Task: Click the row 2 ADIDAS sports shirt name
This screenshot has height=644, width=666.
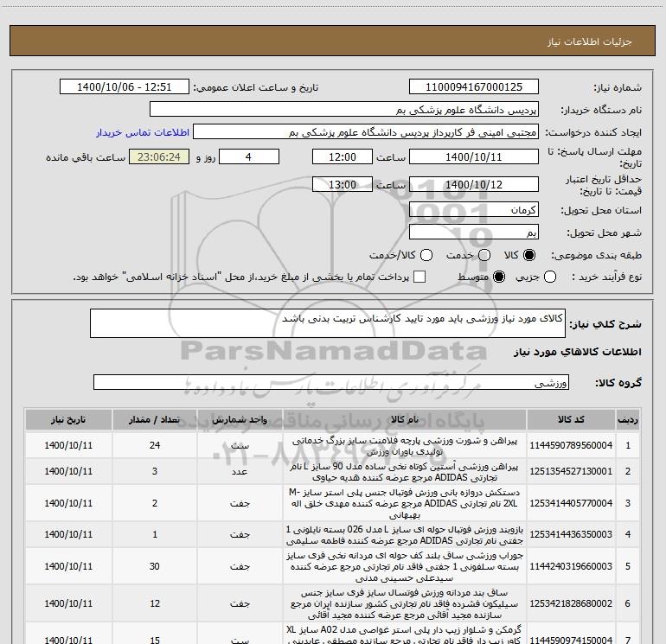Action: click(405, 472)
